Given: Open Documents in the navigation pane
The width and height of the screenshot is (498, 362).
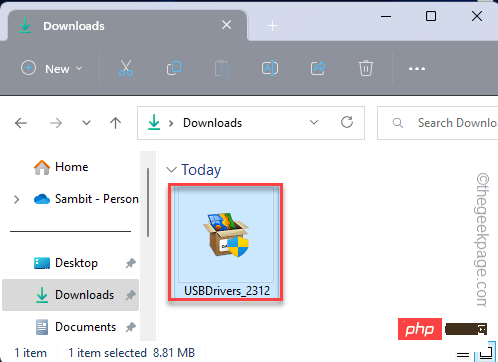Looking at the screenshot, I should [76, 327].
